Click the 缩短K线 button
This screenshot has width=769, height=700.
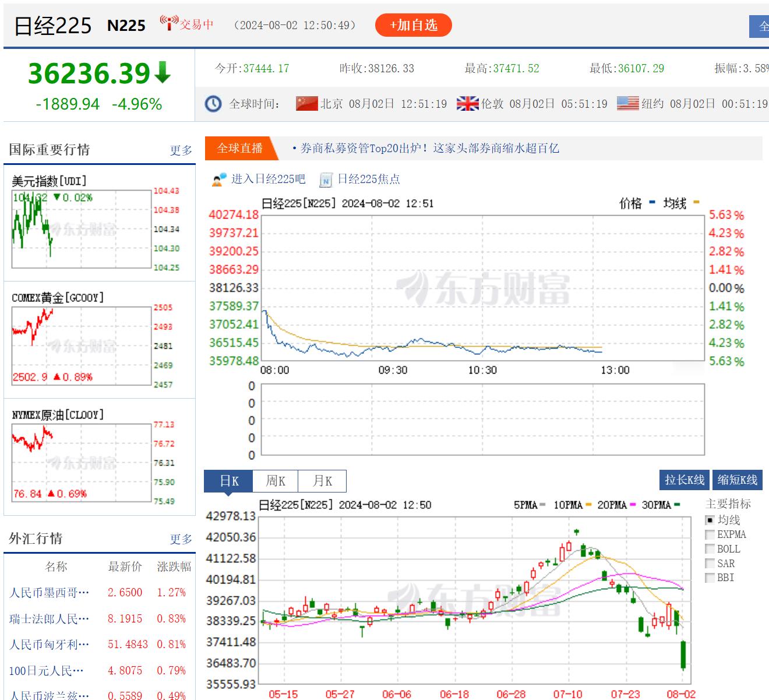pos(737,480)
